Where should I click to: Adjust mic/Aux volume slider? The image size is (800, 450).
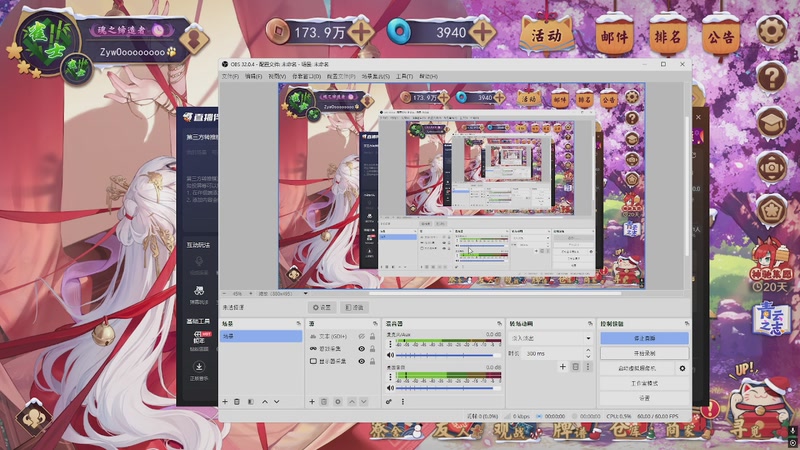[448, 355]
